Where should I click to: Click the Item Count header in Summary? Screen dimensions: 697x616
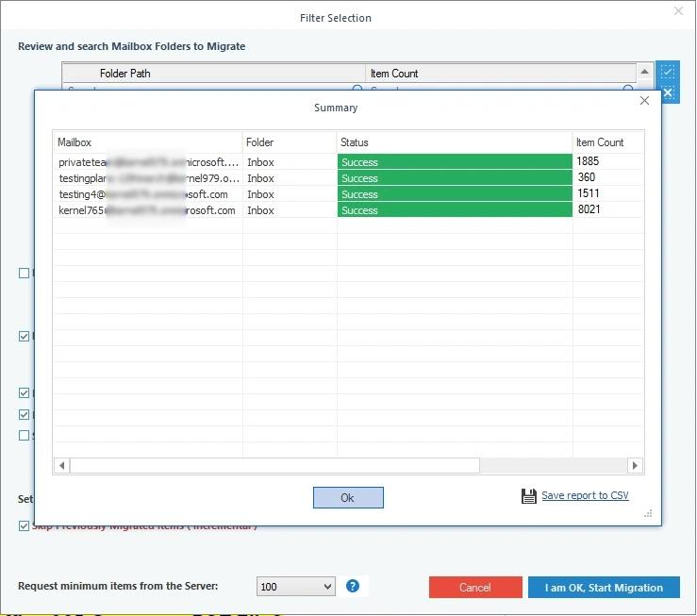pyautogui.click(x=607, y=142)
